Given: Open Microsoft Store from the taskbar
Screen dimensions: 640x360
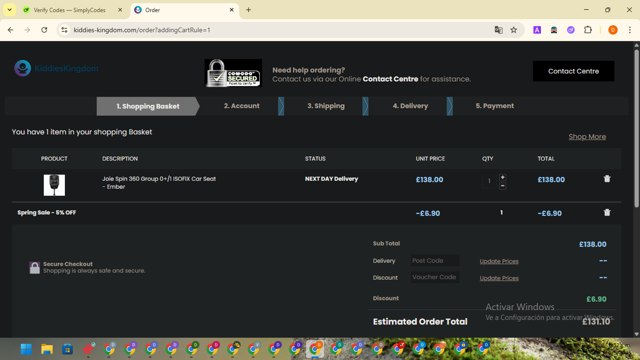Looking at the screenshot, I should tap(68, 349).
